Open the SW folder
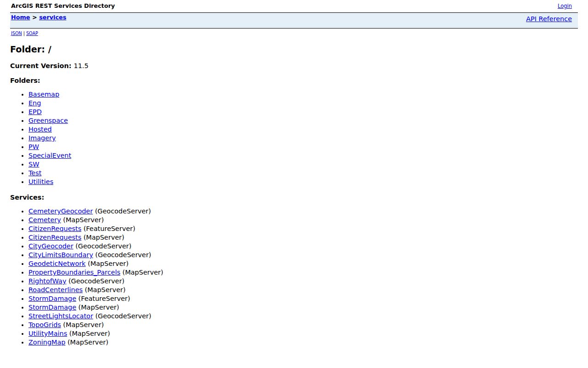 coord(34,164)
